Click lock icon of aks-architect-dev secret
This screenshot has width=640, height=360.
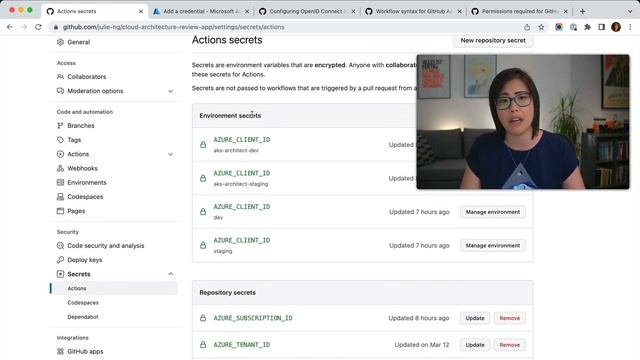pyautogui.click(x=203, y=144)
